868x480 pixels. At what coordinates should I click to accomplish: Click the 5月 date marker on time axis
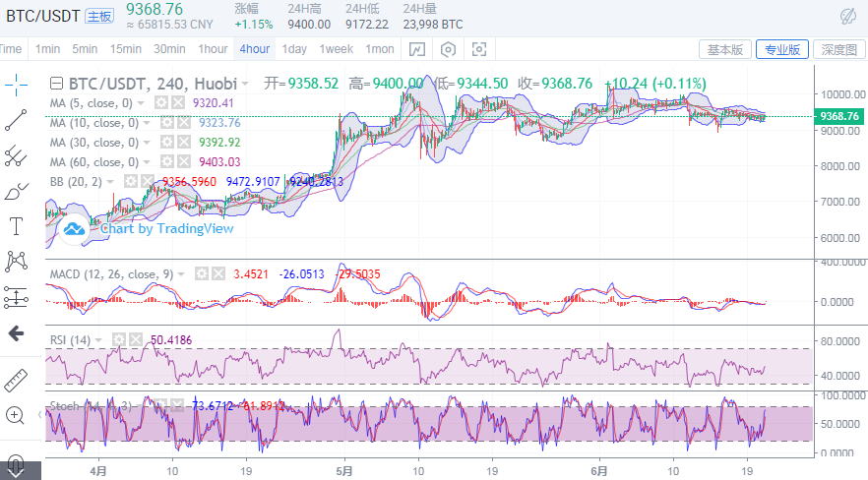tap(344, 471)
